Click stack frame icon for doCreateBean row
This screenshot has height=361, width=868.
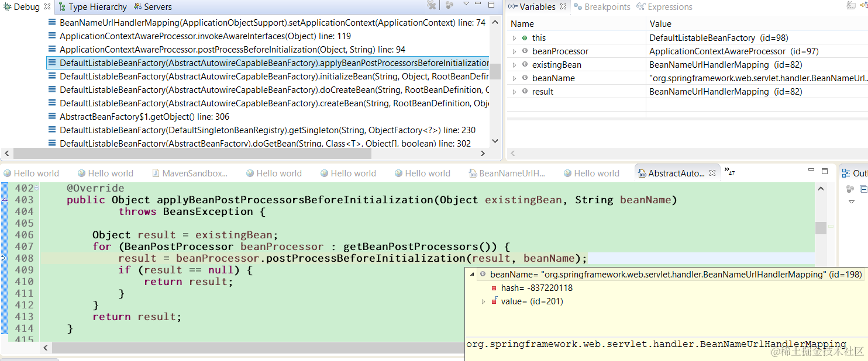point(53,90)
